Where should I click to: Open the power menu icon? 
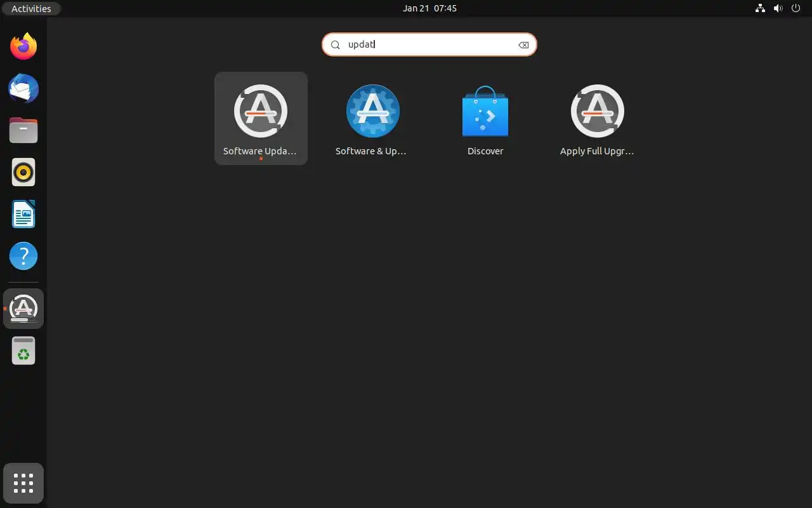point(796,8)
